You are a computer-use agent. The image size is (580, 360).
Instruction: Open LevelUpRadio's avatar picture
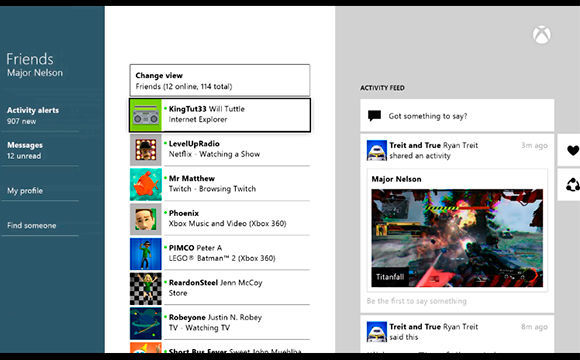coord(146,149)
